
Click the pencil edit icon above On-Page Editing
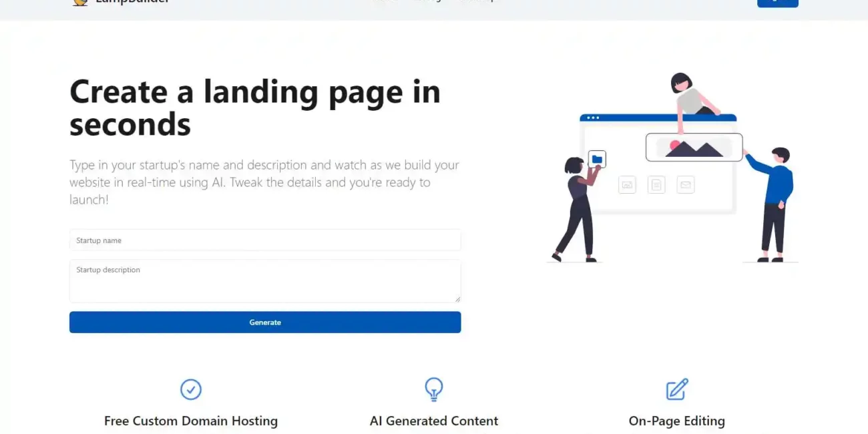click(x=677, y=389)
